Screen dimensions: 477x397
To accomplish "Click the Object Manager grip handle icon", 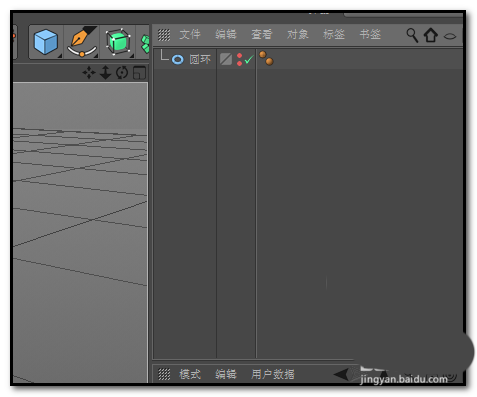I will [164, 35].
